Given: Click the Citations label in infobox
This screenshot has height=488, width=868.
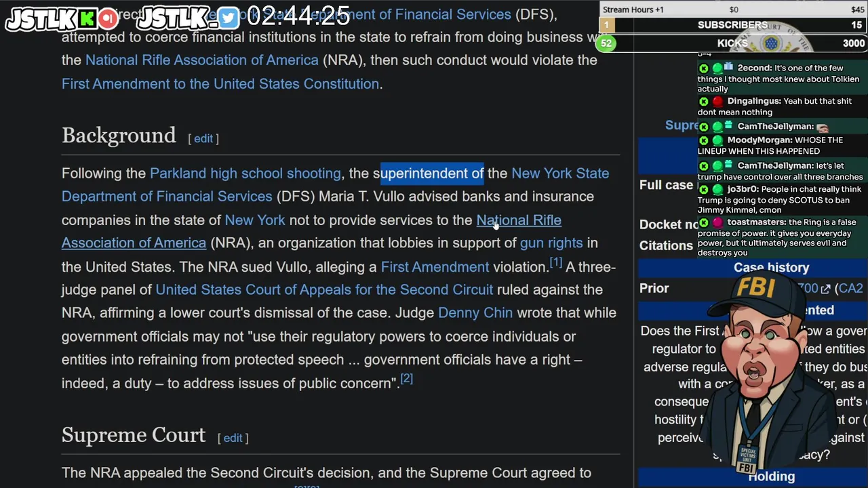Looking at the screenshot, I should coord(666,246).
